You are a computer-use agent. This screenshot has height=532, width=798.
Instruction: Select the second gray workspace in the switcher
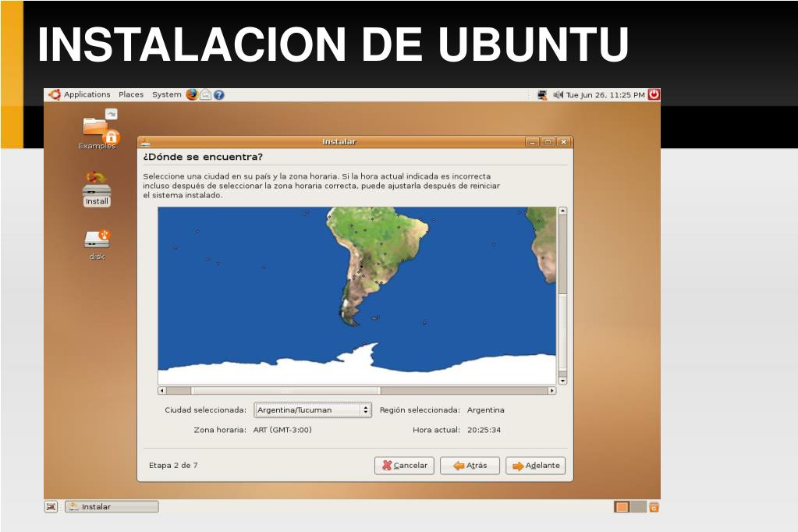tap(638, 506)
